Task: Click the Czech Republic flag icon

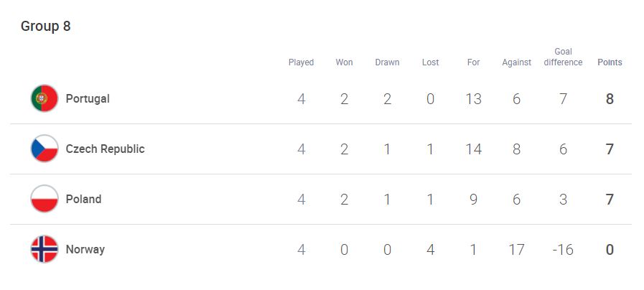Action: pos(45,149)
